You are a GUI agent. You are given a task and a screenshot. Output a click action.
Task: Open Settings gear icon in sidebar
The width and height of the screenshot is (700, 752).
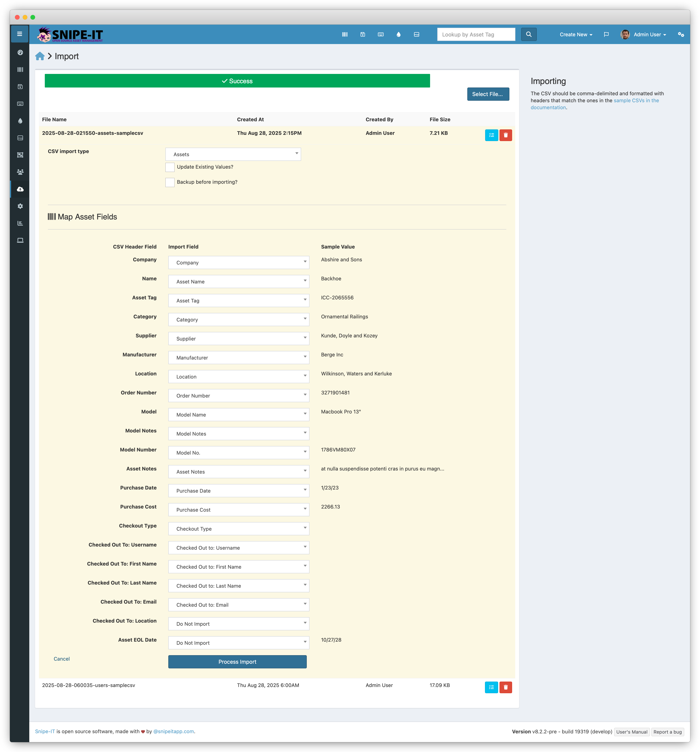(20, 206)
